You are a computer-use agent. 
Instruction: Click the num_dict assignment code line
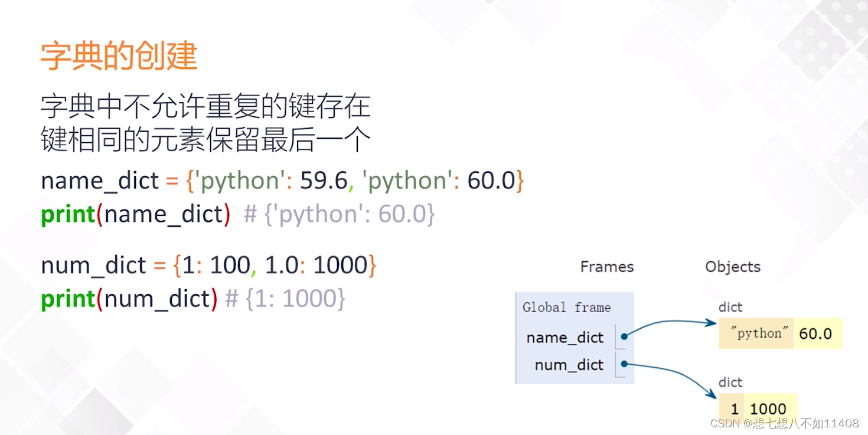tap(208, 266)
